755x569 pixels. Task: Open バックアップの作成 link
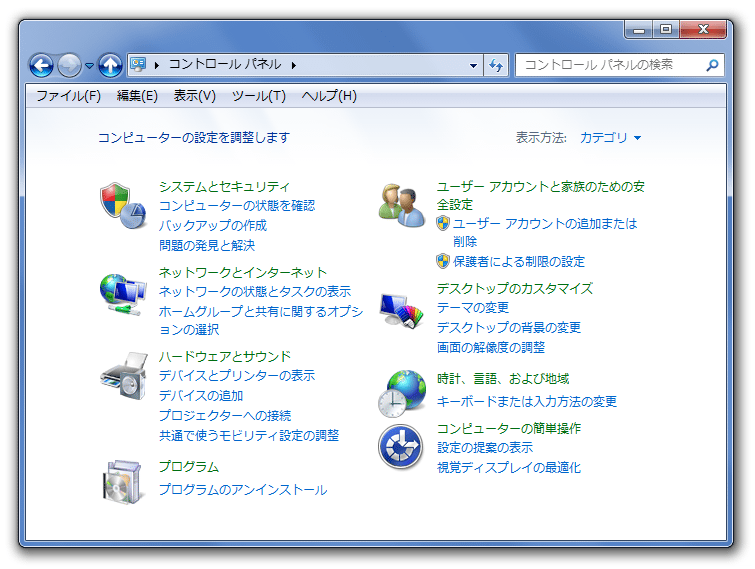coord(213,225)
